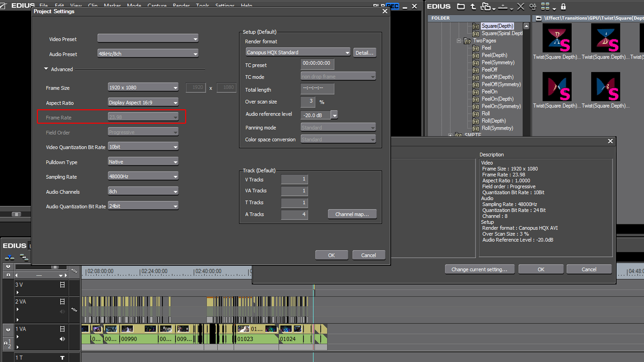Click the Peel effect folder icon
This screenshot has width=644, height=362.
point(476,48)
